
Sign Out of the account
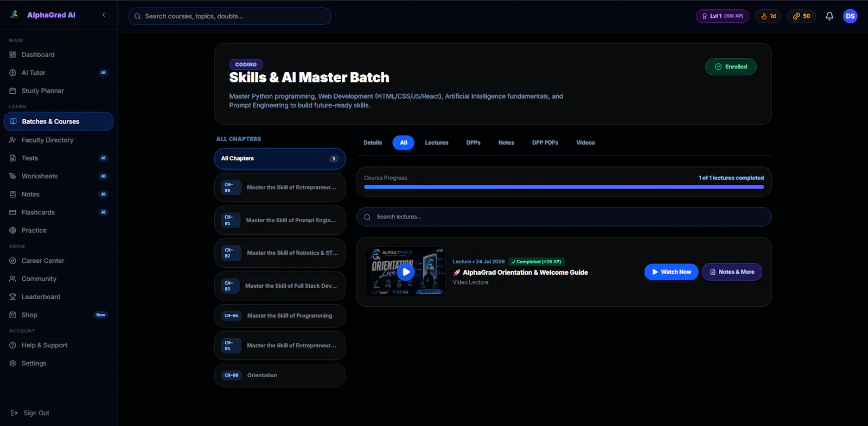click(59, 413)
